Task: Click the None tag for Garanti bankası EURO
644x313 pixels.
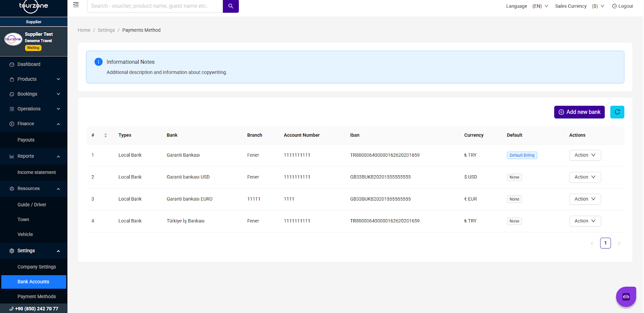Action: click(514, 199)
